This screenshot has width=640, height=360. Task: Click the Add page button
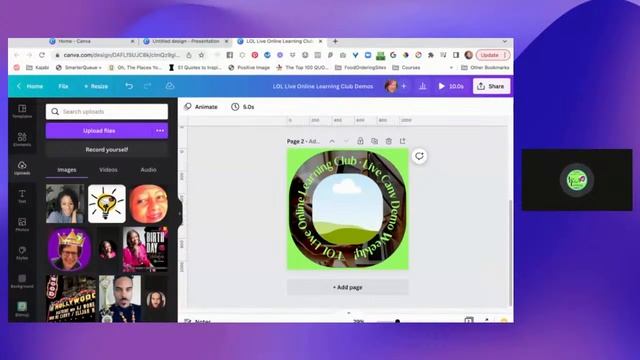[348, 287]
